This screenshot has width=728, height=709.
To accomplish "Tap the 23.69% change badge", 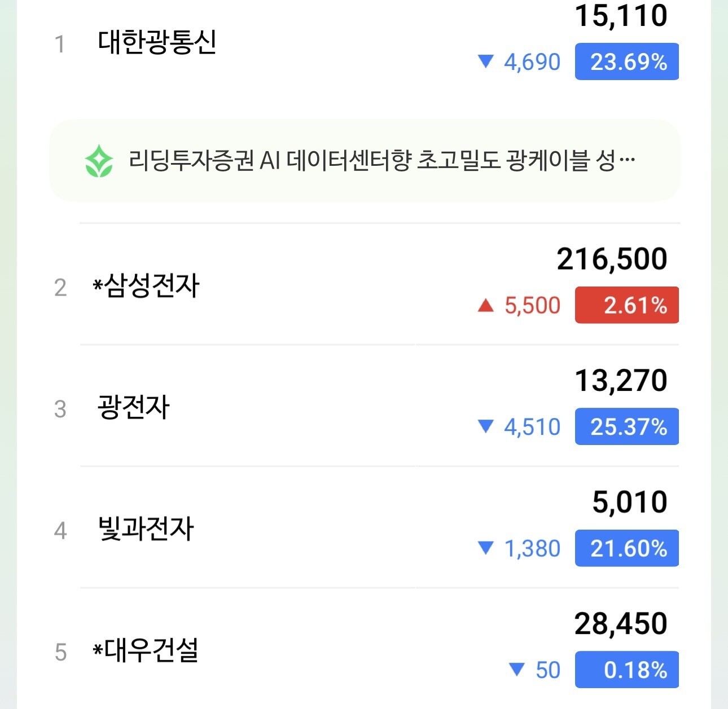I will (626, 61).
